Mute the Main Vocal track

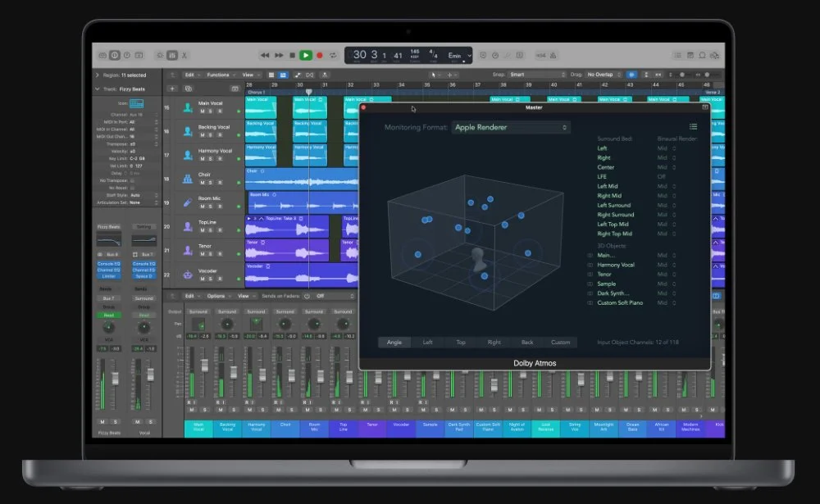(x=202, y=111)
